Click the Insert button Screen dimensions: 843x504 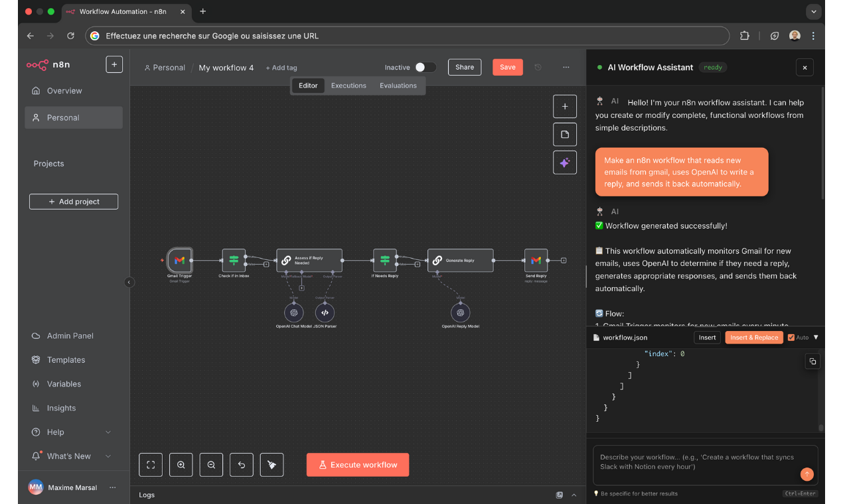pos(708,338)
